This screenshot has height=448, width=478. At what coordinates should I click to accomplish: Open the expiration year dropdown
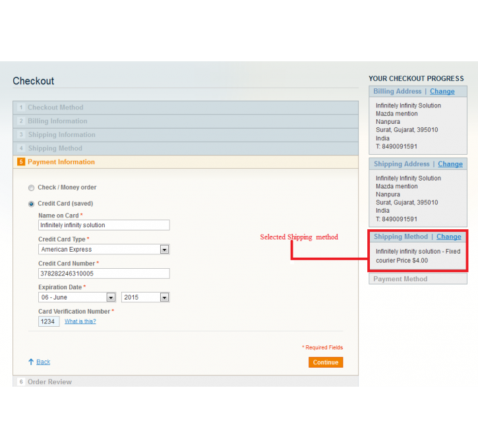point(145,298)
